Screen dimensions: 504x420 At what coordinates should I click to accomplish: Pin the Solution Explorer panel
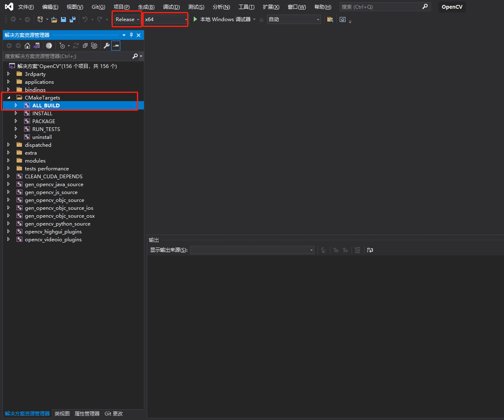[131, 35]
